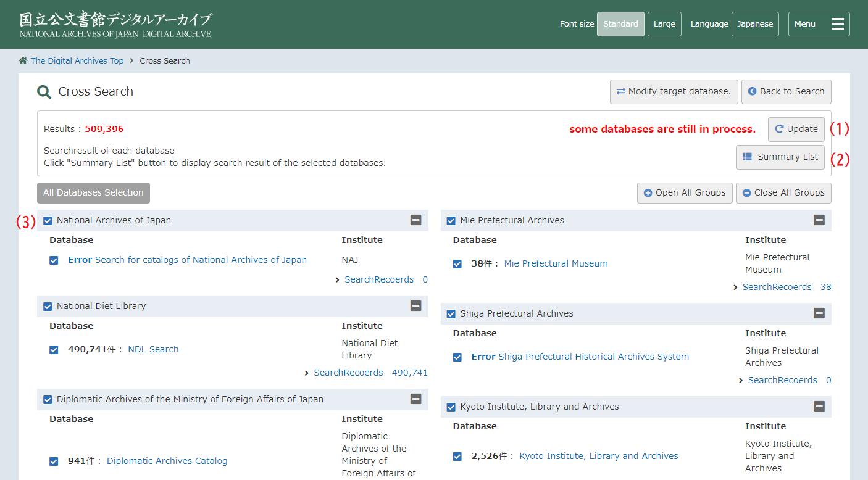Image resolution: width=868 pixels, height=480 pixels.
Task: Uncheck Search for catalogs of NAJ database
Action: (54, 260)
